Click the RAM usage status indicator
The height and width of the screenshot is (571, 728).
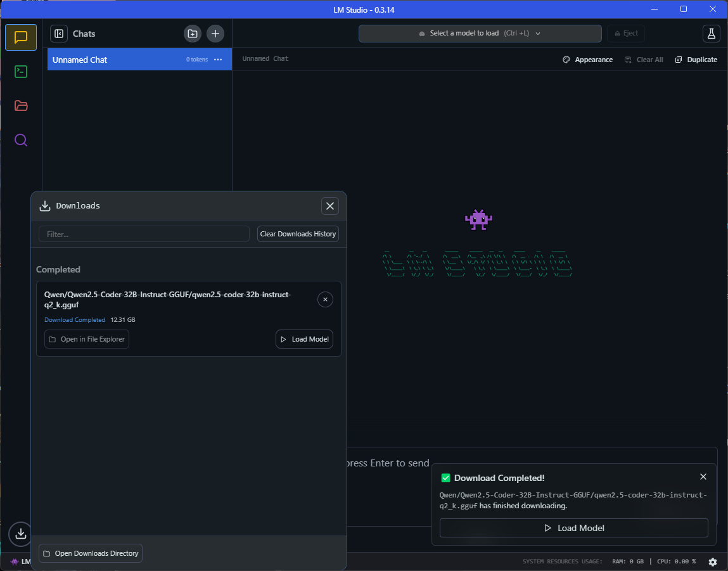coord(628,561)
